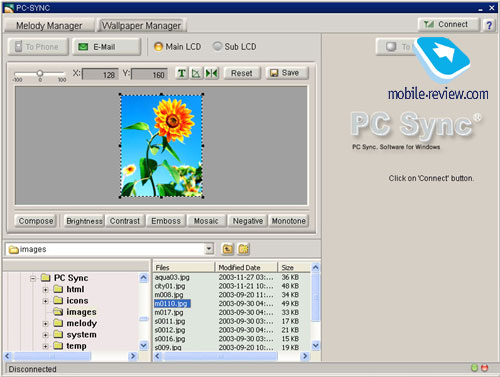
Task: Select the Main LCD radio button
Action: 158,47
